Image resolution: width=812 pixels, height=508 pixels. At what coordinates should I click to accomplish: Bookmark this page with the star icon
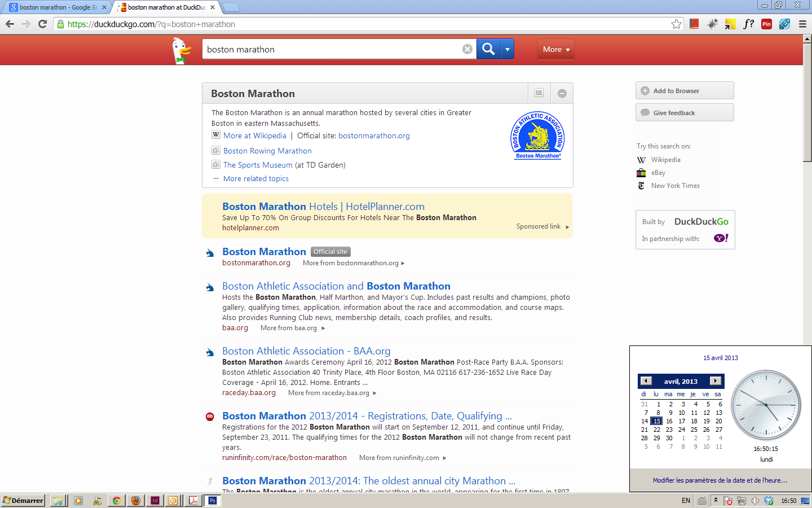(x=676, y=24)
